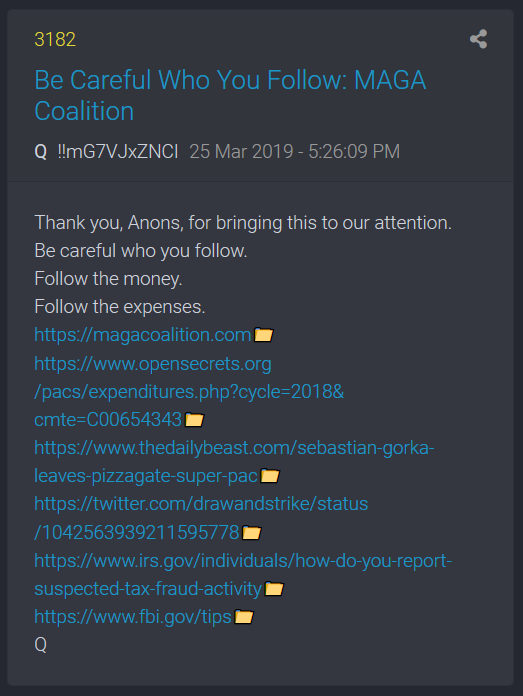Click folder icon after cmte=C00654343
This screenshot has height=696, width=523.
click(194, 419)
